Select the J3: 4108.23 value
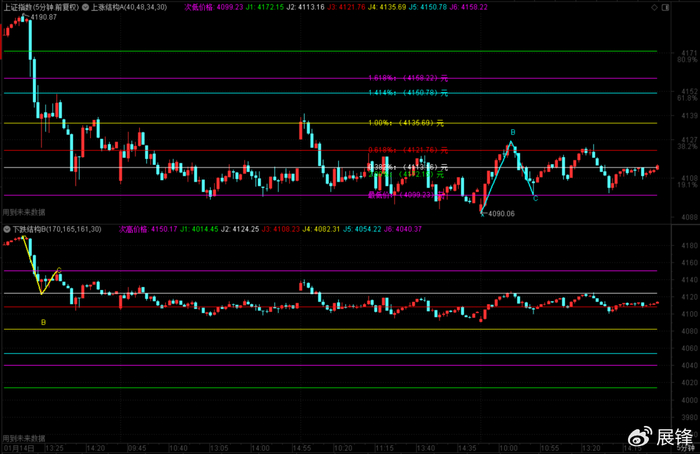Image resolution: width=700 pixels, height=454 pixels. [x=280, y=229]
